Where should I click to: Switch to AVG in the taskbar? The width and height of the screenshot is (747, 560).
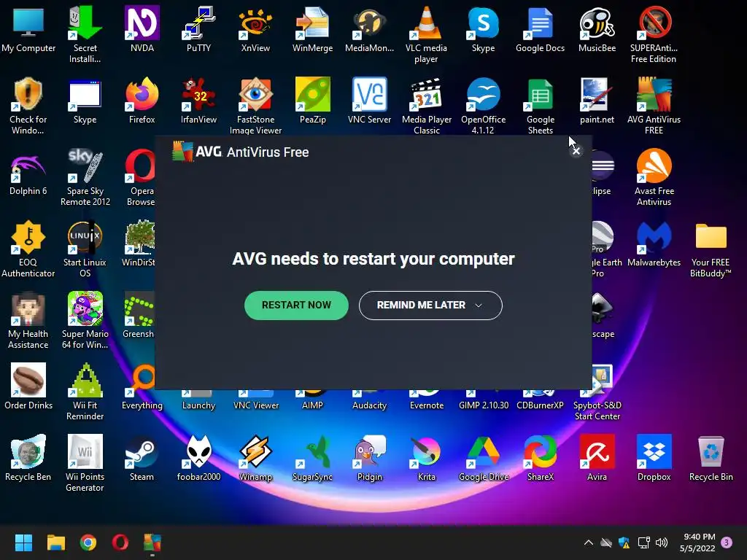click(152, 542)
